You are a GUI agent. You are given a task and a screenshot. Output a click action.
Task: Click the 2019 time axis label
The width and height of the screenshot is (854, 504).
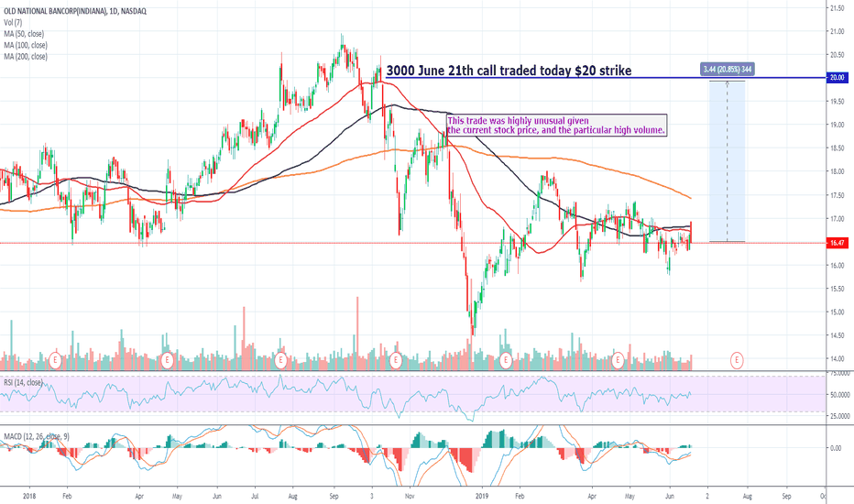483,497
